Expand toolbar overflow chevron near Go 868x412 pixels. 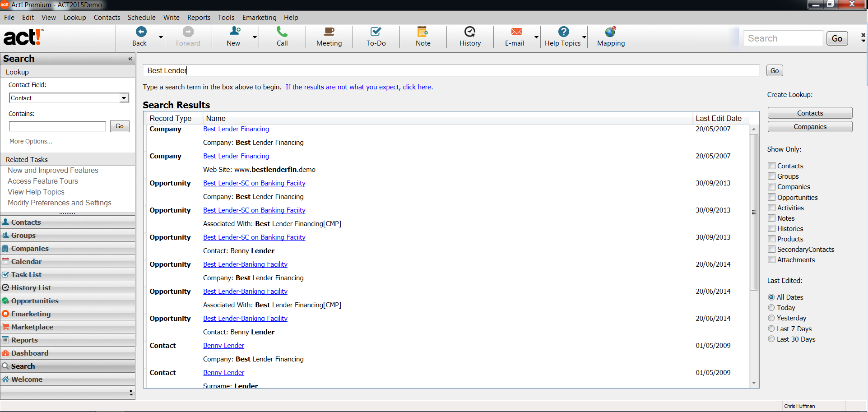(863, 37)
